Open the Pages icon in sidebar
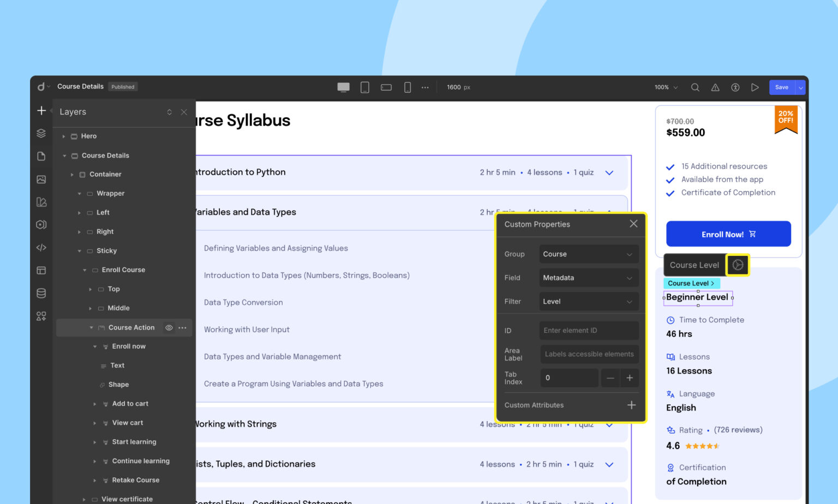This screenshot has height=504, width=838. [41, 157]
